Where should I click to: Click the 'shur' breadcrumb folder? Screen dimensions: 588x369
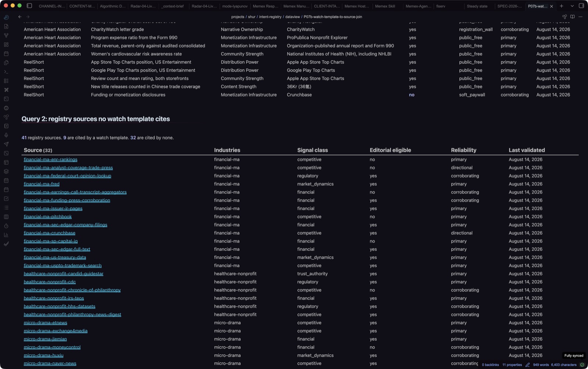coord(252,17)
